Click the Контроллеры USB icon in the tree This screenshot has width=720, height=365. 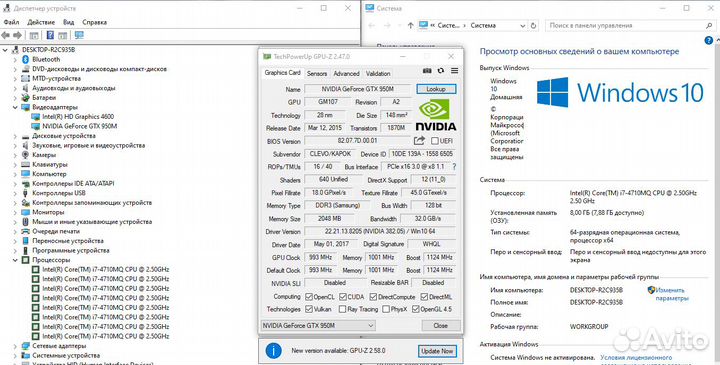coord(26,193)
